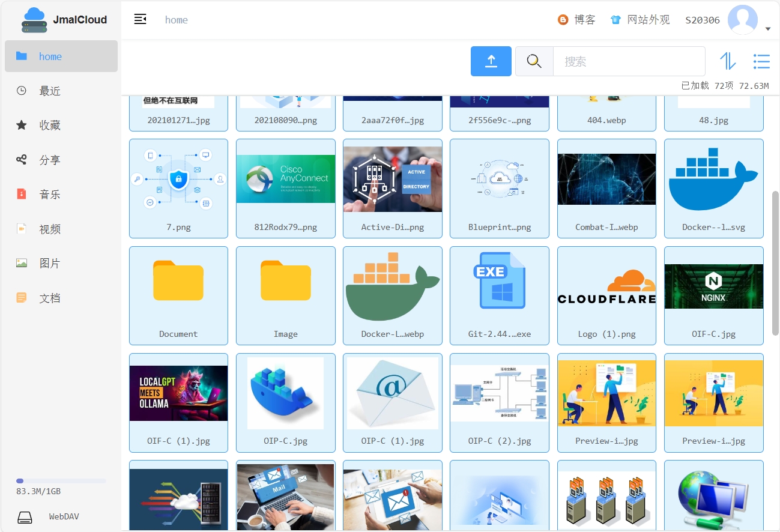Select home in the sidebar

[x=61, y=56]
